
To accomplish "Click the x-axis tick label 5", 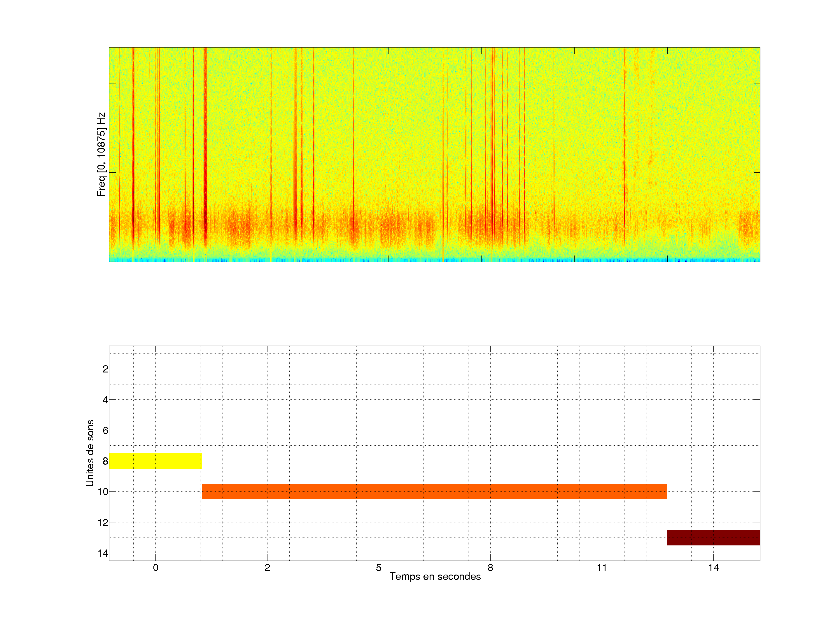I will pyautogui.click(x=379, y=568).
